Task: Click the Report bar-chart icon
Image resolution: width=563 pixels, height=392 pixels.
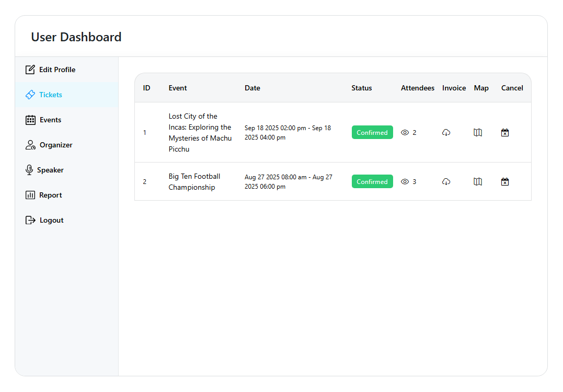Action: coord(29,194)
